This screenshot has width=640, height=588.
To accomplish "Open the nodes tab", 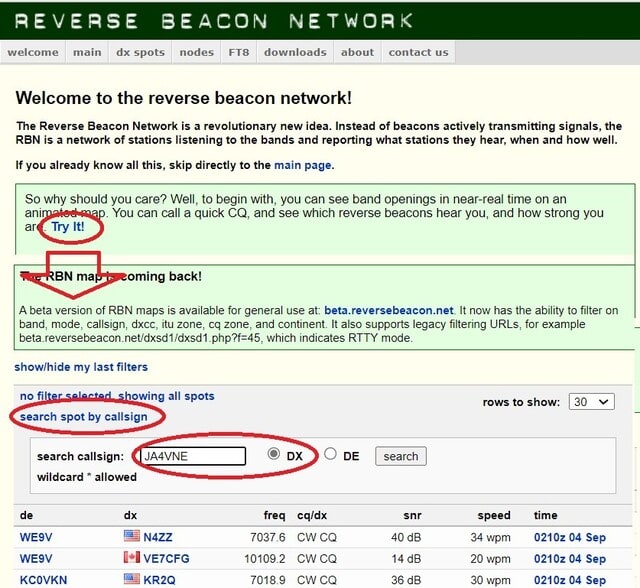I will coord(196,52).
